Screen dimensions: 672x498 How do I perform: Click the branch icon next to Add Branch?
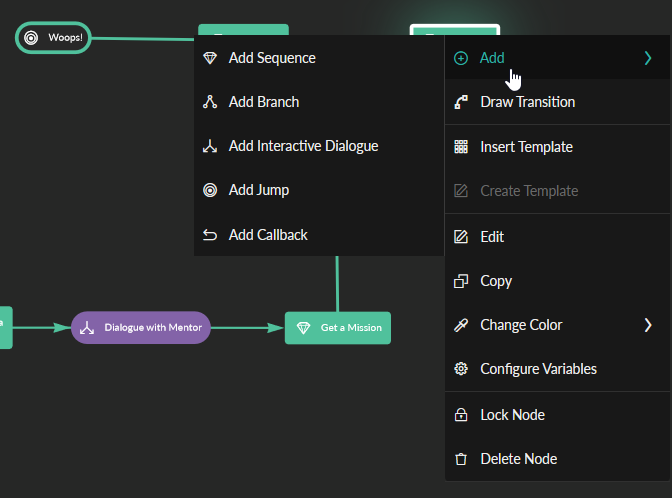[210, 102]
